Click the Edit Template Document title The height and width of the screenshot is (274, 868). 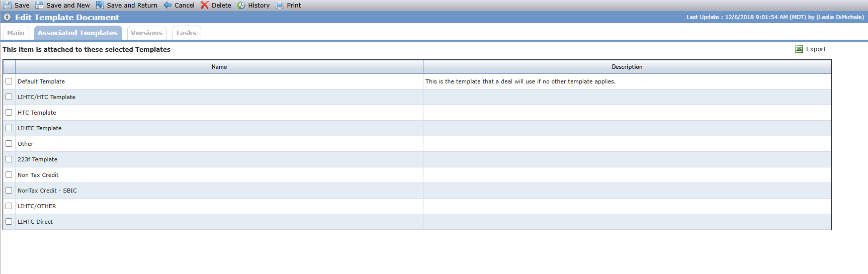[x=67, y=17]
